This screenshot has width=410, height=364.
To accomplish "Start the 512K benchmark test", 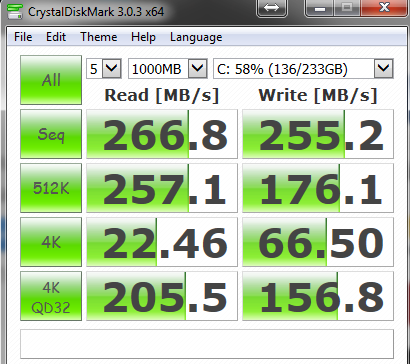I will [x=51, y=188].
